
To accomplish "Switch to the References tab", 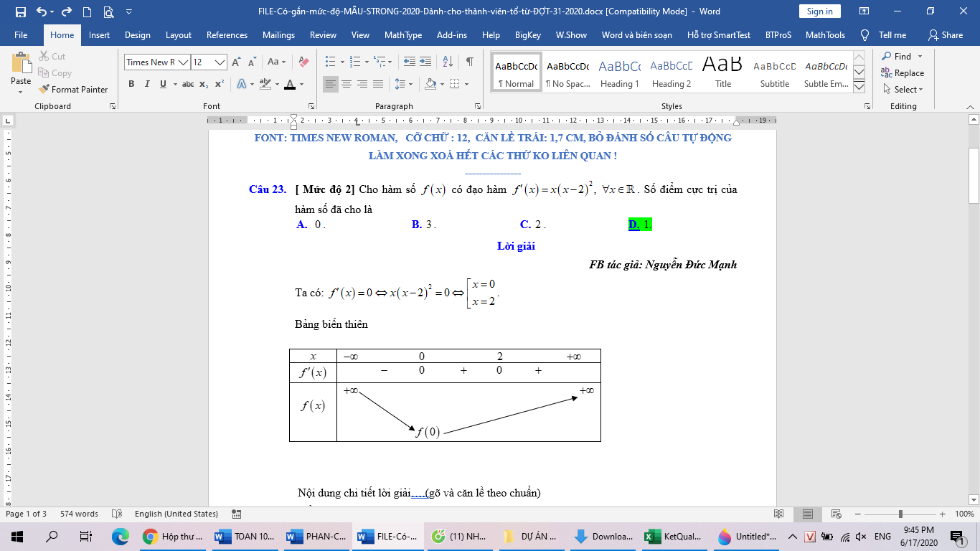I will tap(227, 35).
